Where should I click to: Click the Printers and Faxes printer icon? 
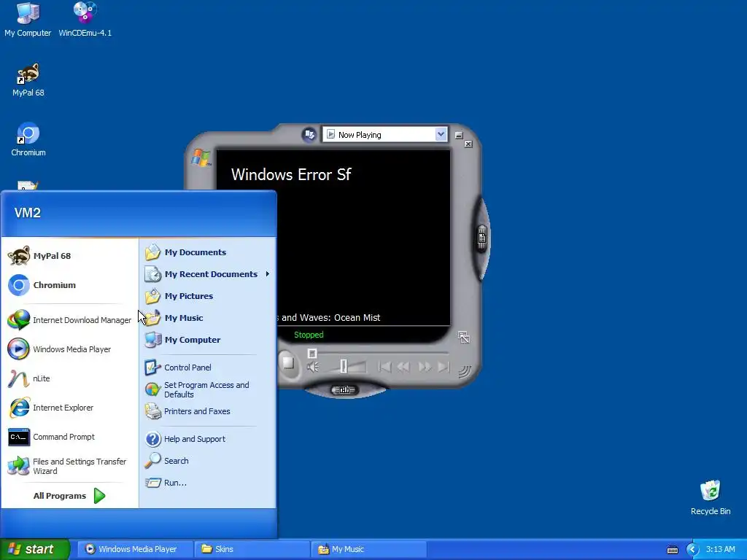(x=153, y=411)
